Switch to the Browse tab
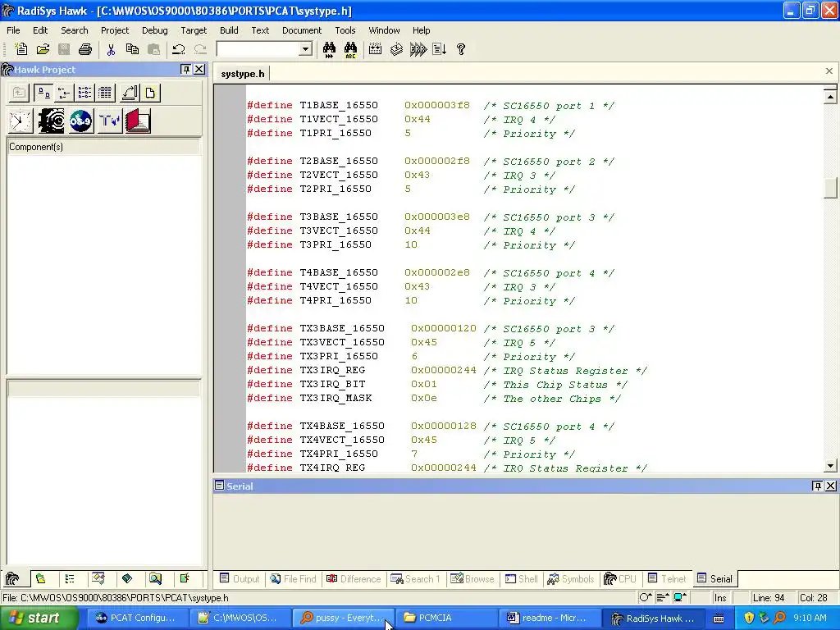This screenshot has height=630, width=840. coord(472,579)
